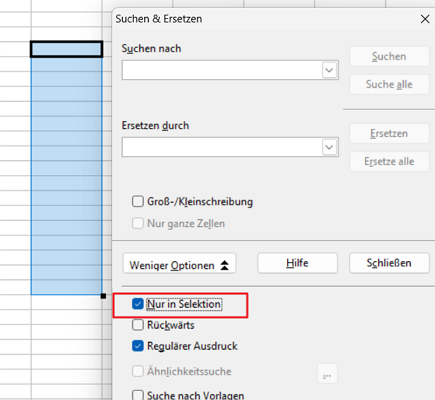Viewport: 435px width, 400px height.
Task: Click the Schließen button
Action: 389,263
